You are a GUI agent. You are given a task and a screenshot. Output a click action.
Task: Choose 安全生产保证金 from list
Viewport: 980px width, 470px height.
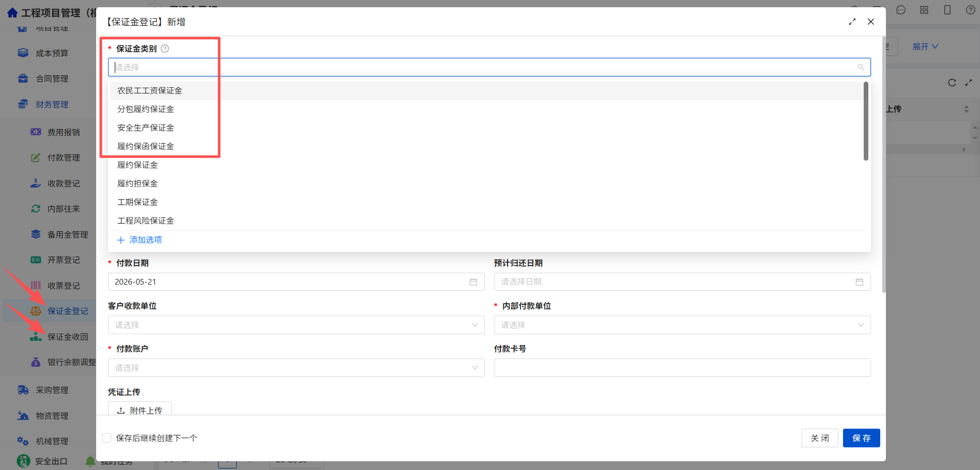click(x=146, y=128)
